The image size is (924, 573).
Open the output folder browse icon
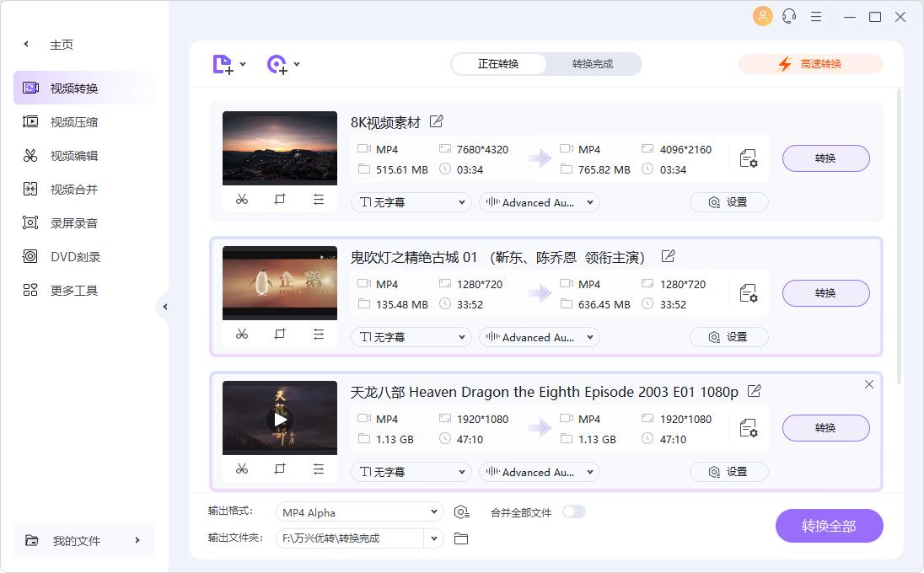(460, 538)
